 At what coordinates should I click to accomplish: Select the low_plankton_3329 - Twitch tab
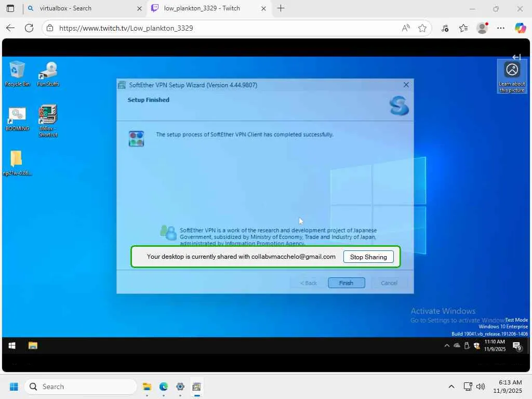tap(209, 8)
